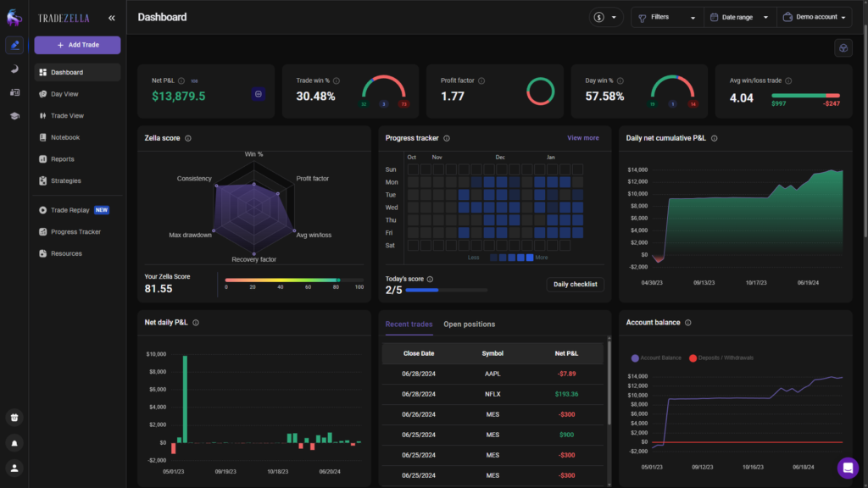The height and width of the screenshot is (488, 868).
Task: Click the Add Trade button
Action: [x=77, y=45]
